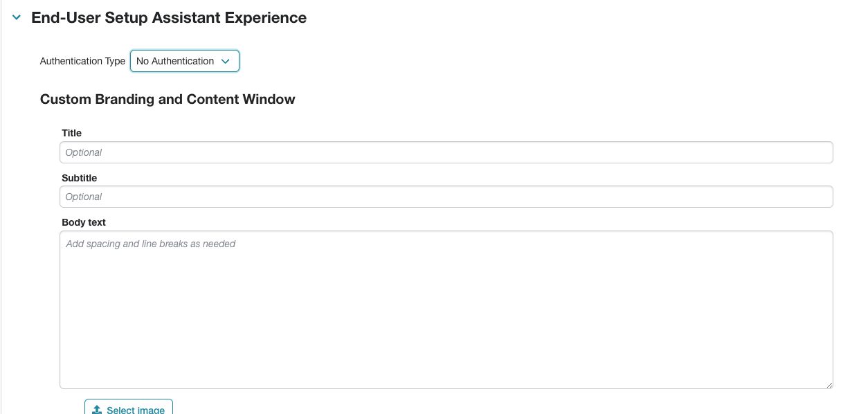The width and height of the screenshot is (868, 414).
Task: Click the Subtitle optional field
Action: coord(446,197)
